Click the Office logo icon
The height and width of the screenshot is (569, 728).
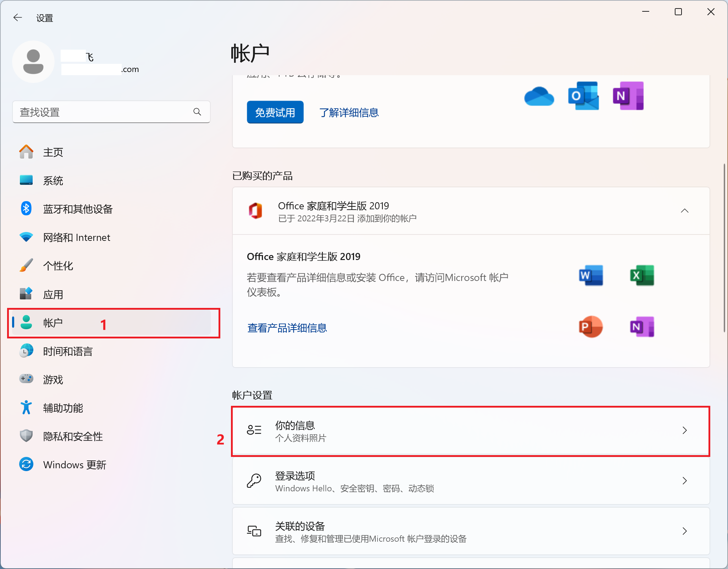(x=255, y=211)
